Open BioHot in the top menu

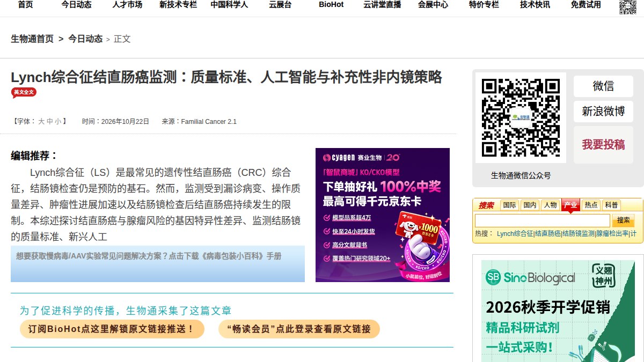click(331, 5)
